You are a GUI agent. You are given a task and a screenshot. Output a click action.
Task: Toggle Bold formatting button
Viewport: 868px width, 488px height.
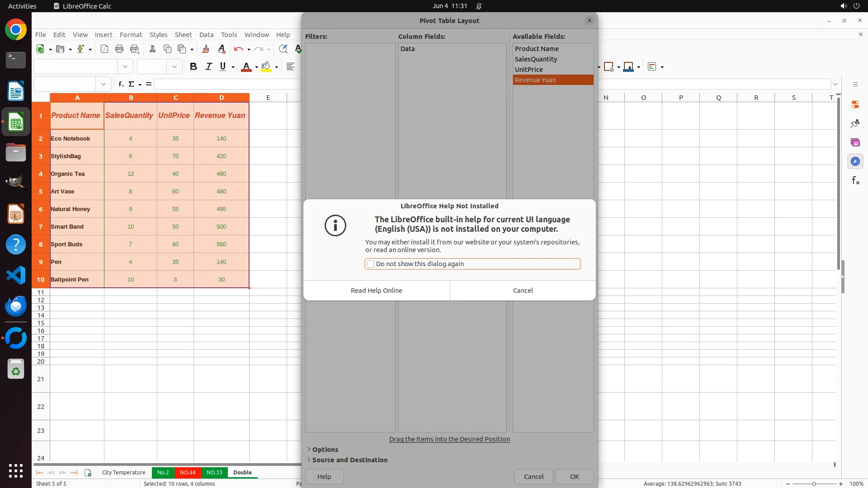click(193, 67)
